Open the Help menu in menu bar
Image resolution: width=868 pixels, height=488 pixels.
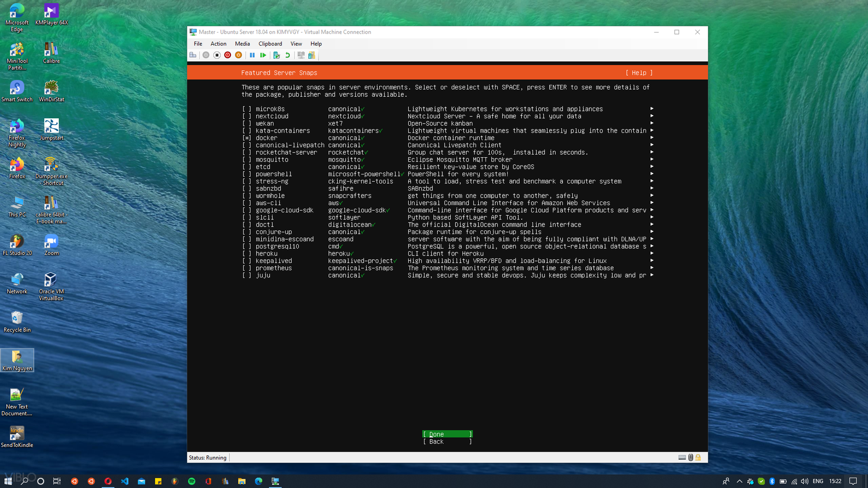(316, 44)
